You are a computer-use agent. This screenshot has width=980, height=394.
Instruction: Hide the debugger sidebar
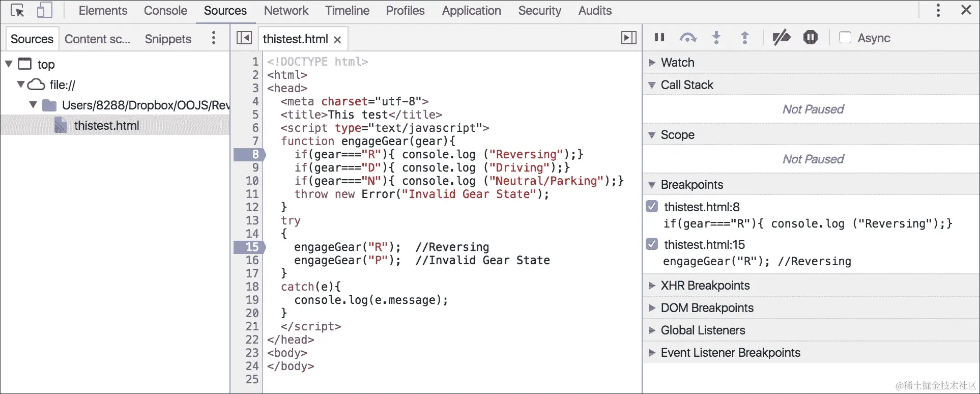click(629, 38)
